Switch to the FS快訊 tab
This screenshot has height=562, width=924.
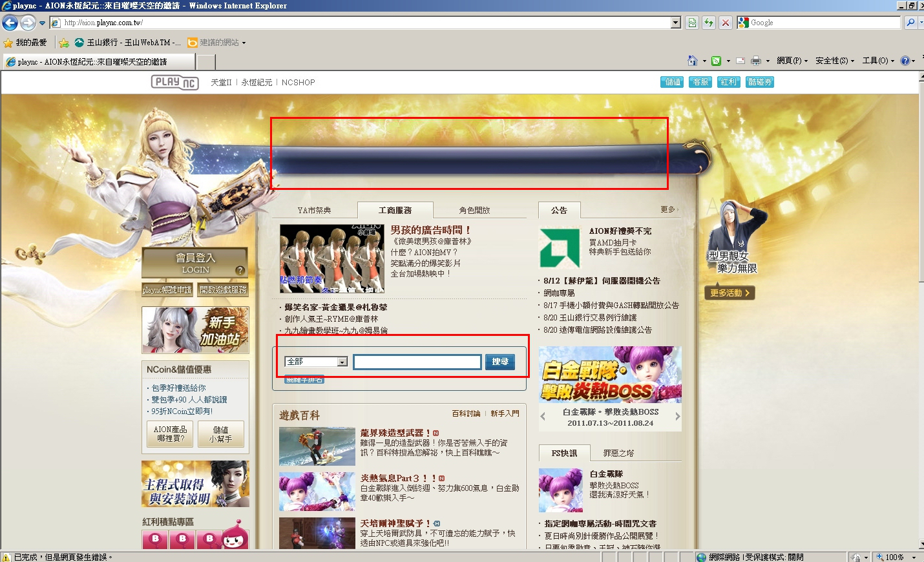(x=564, y=453)
